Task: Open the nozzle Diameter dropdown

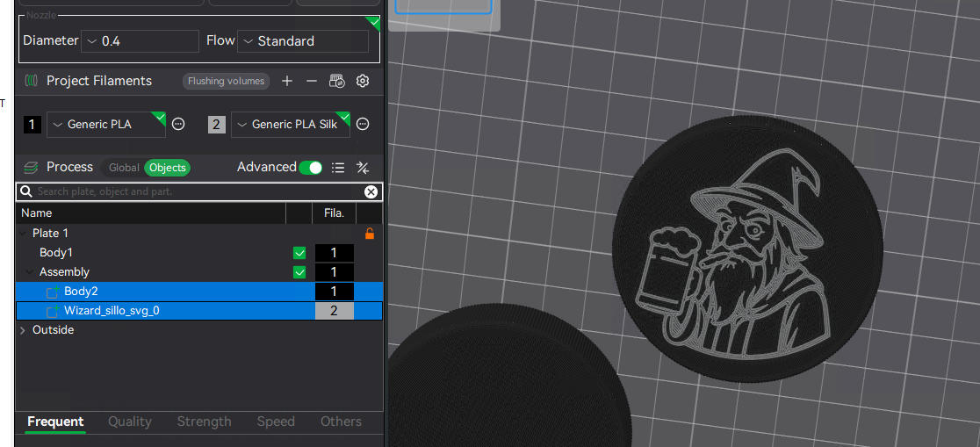Action: click(141, 41)
